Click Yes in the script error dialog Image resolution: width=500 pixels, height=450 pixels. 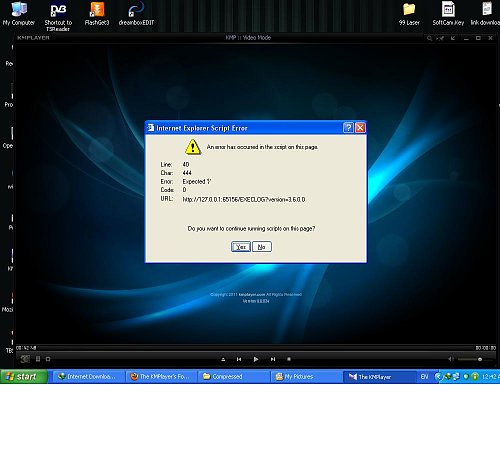point(241,247)
